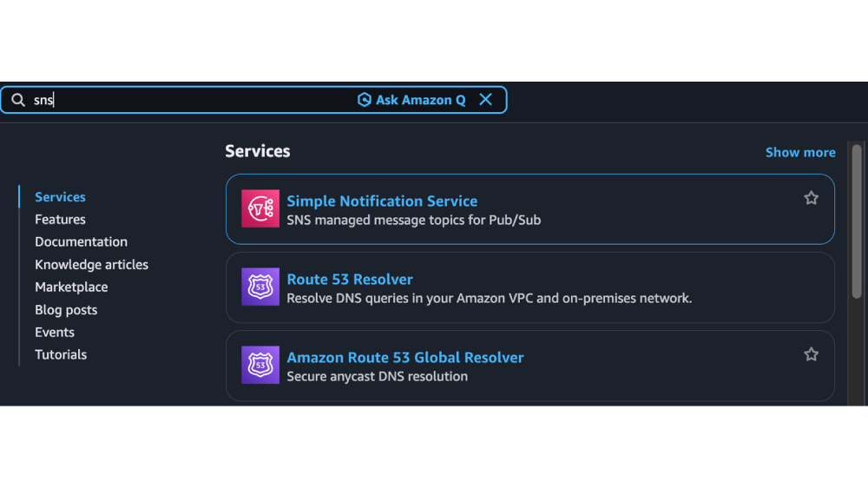This screenshot has height=488, width=868.
Task: Favorite Simple Notification Service with the star
Action: pyautogui.click(x=811, y=198)
